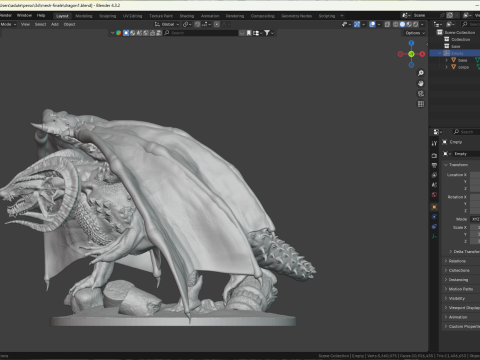Expand the 'corpo' object in outliner

(446, 67)
